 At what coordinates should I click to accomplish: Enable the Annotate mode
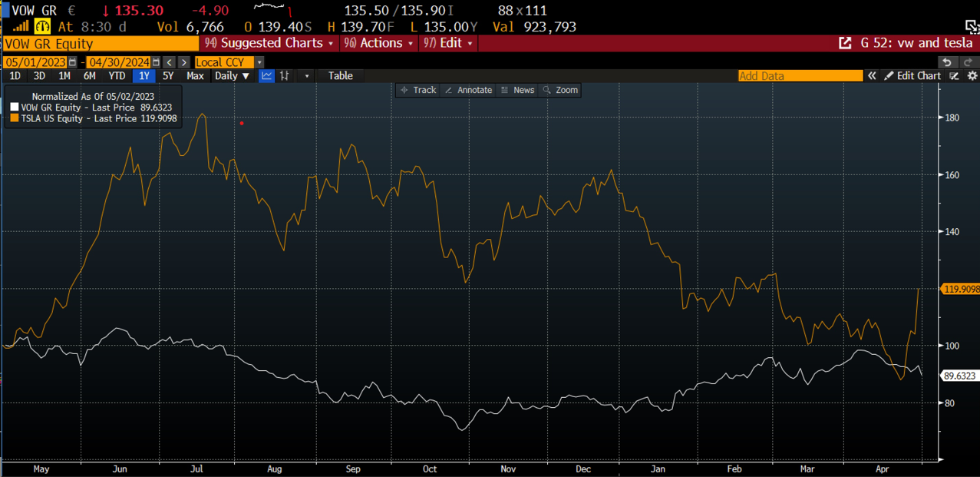(x=468, y=91)
